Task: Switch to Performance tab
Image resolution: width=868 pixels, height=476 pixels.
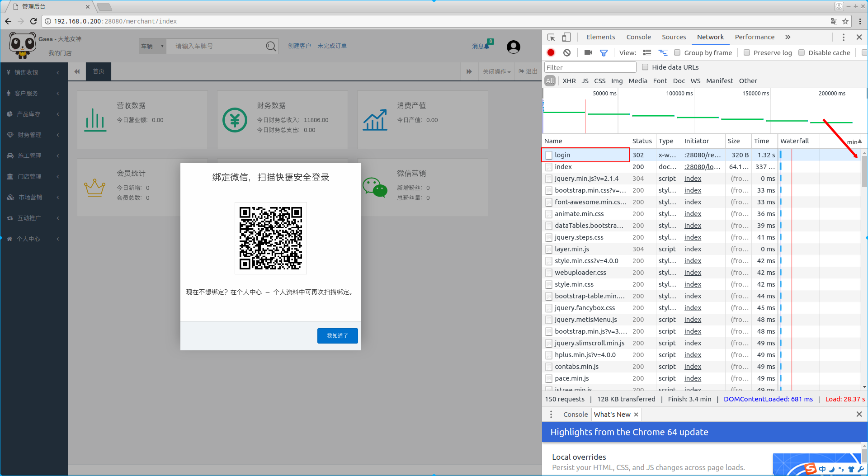Action: click(x=754, y=37)
